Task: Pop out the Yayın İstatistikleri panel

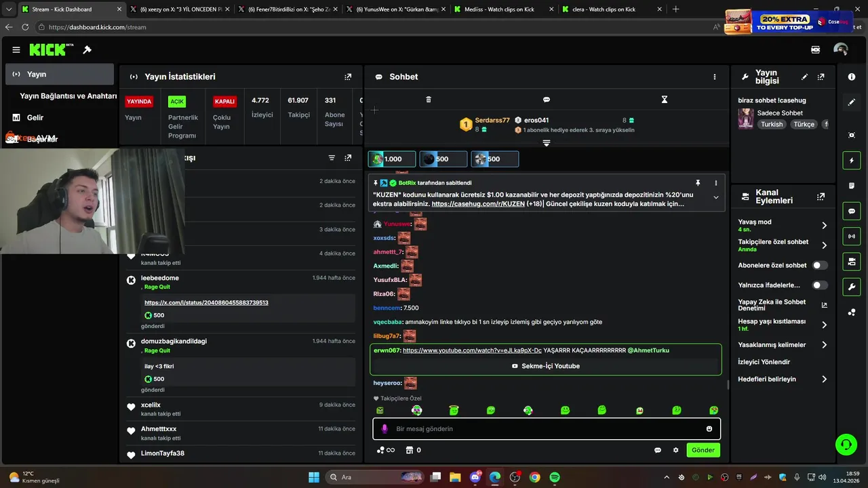Action: click(x=348, y=77)
